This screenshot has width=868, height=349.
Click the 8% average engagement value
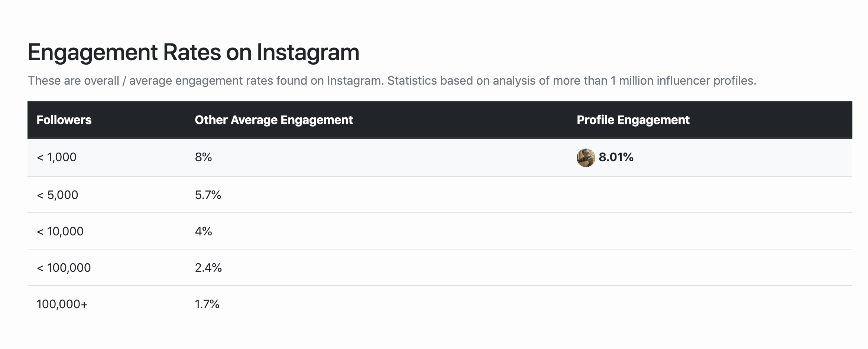[203, 157]
